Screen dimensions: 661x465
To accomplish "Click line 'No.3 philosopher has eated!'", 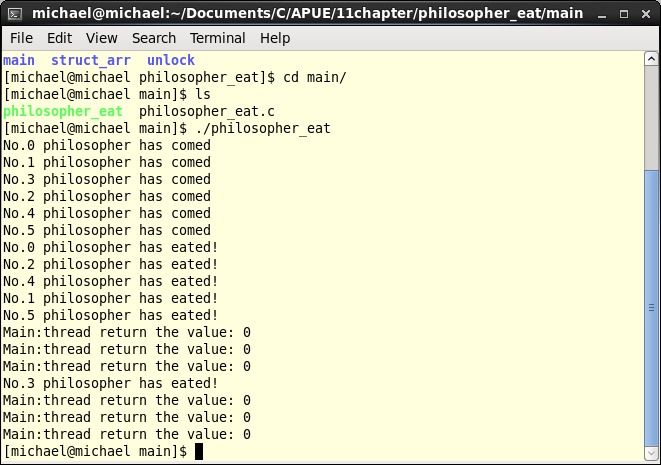I will (x=111, y=383).
